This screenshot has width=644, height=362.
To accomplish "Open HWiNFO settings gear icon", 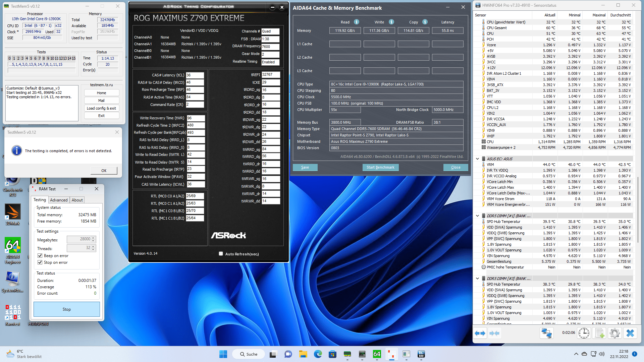I will tap(615, 333).
